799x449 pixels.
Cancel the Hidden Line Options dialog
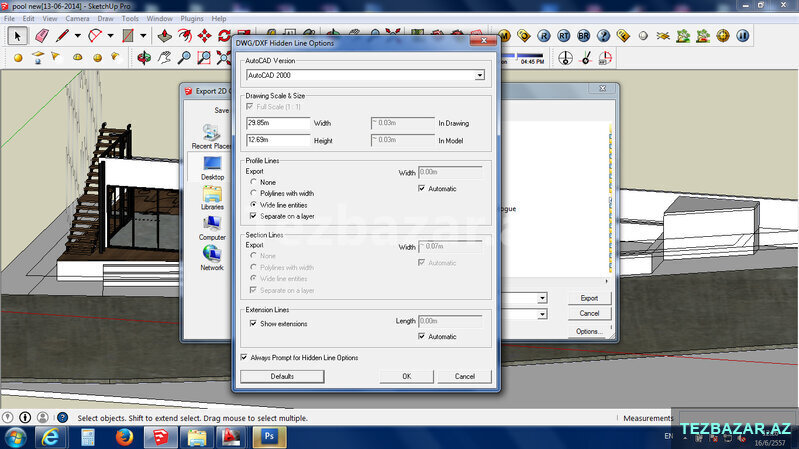(x=465, y=376)
